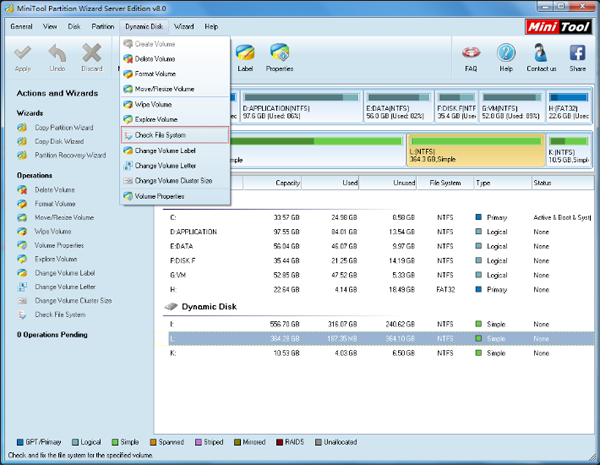Click Format Volume icon in dropdown menu
This screenshot has width=600, height=465.
128,74
